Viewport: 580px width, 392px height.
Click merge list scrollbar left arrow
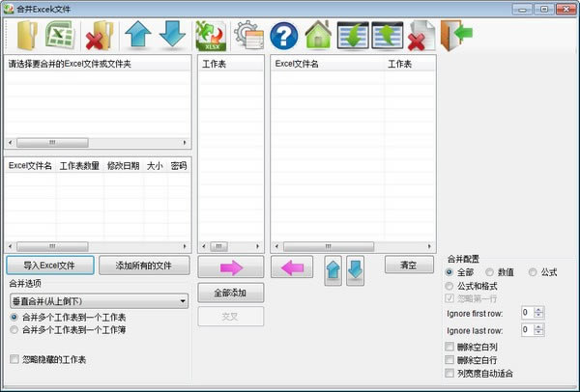click(276, 246)
